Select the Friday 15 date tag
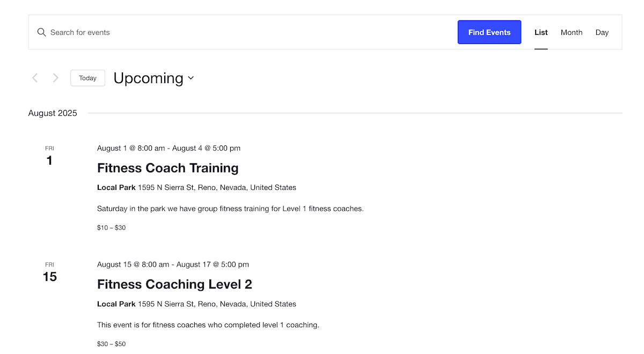 (49, 272)
